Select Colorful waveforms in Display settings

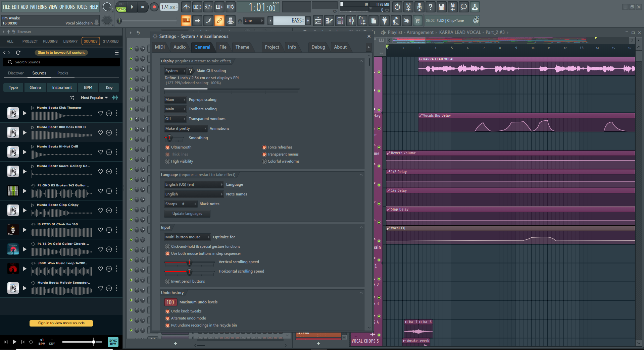tap(264, 161)
